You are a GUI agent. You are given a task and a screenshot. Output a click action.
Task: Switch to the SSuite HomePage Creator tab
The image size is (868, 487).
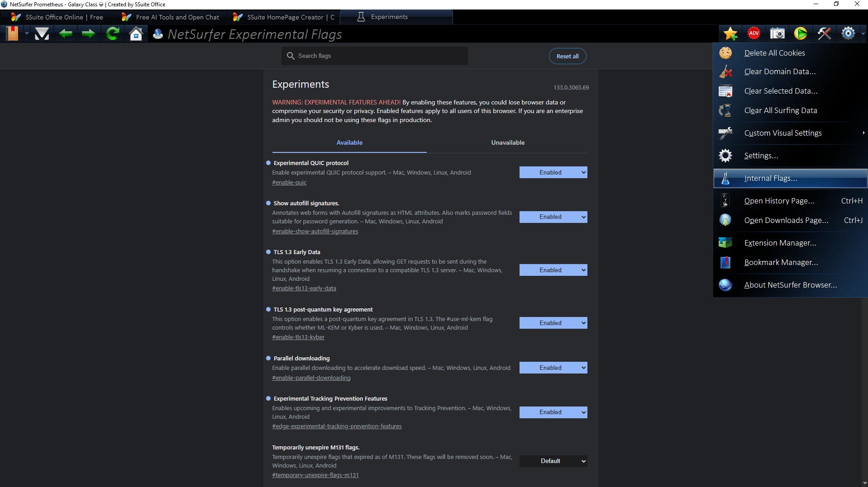coord(285,17)
